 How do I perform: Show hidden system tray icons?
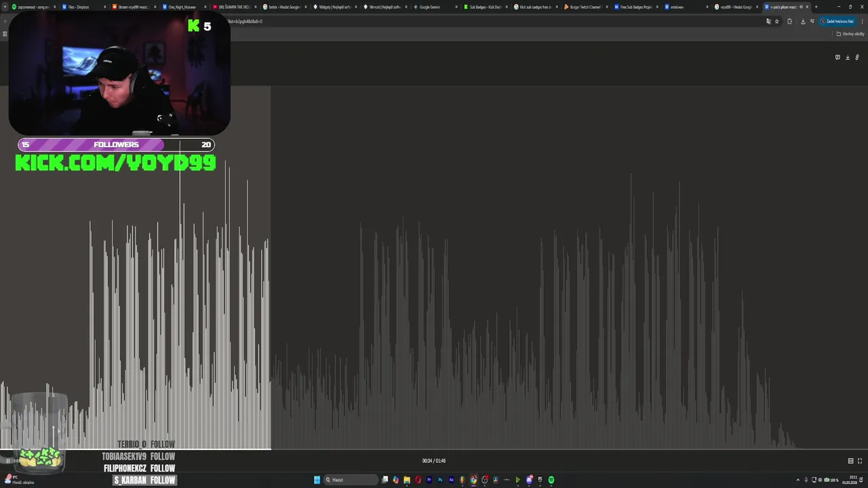[x=797, y=480]
